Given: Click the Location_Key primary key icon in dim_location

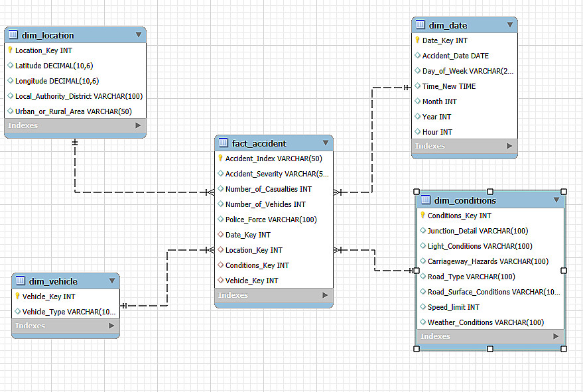Looking at the screenshot, I should tap(11, 50).
